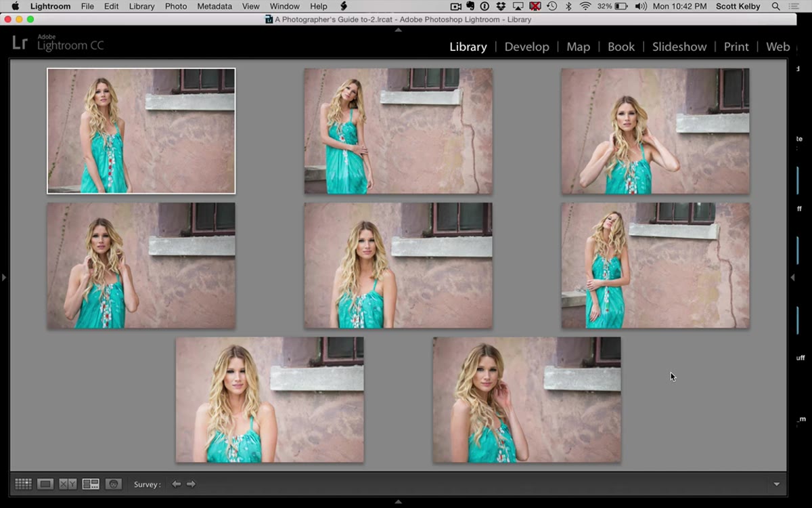
Task: Open the View menu
Action: click(250, 6)
